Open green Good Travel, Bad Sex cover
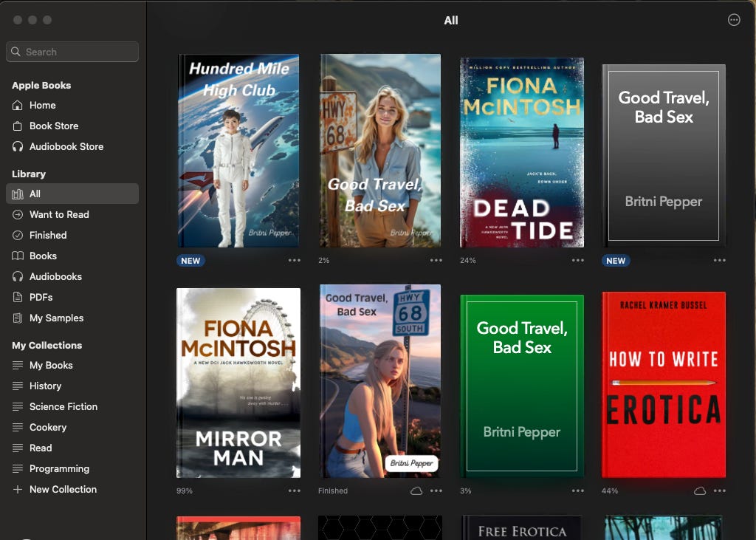The height and width of the screenshot is (540, 756). tap(522, 386)
